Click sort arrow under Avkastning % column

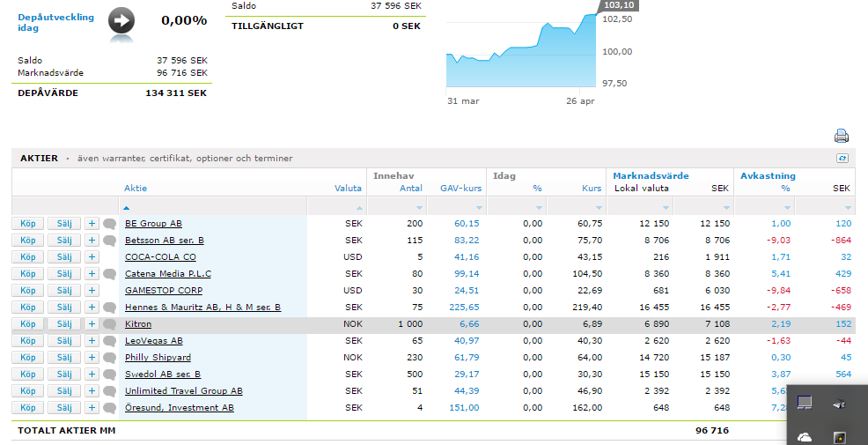(787, 208)
